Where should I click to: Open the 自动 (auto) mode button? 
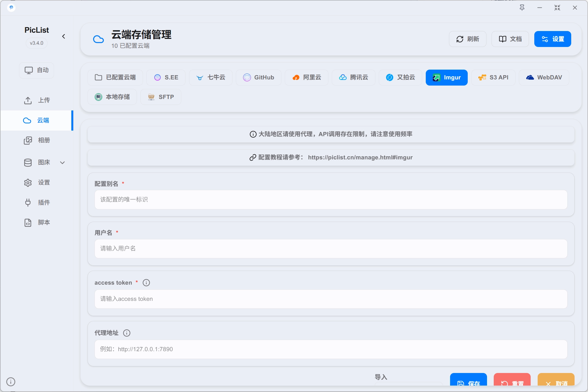pyautogui.click(x=37, y=70)
